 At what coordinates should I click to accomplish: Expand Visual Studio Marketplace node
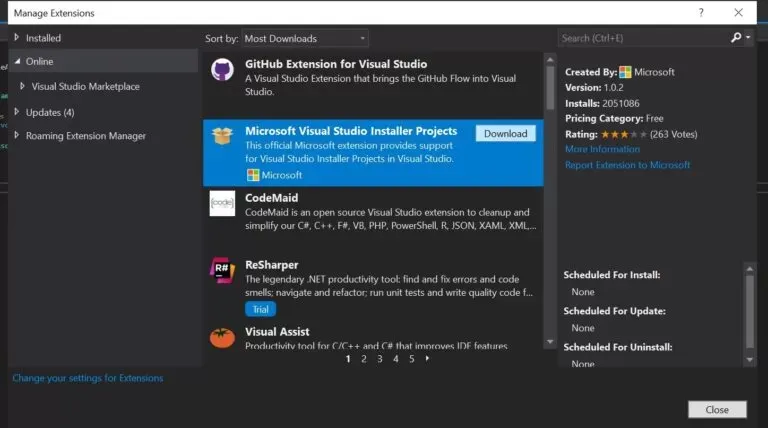[22, 86]
